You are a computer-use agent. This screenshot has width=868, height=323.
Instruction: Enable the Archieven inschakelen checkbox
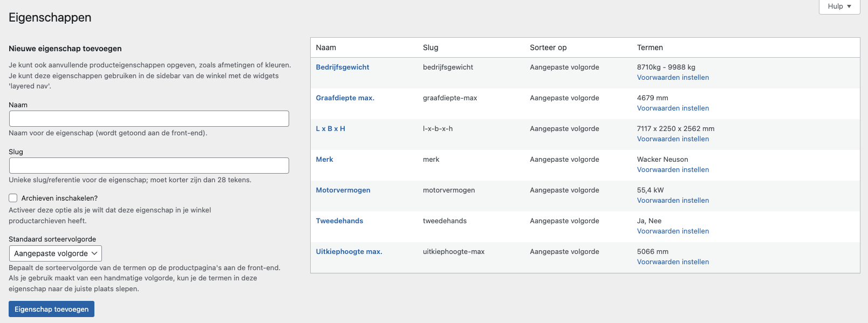point(13,198)
